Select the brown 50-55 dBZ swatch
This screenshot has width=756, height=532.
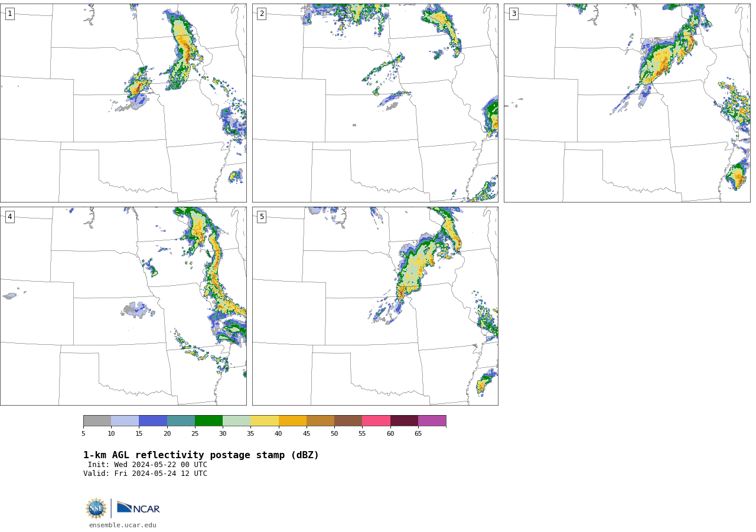[348, 421]
